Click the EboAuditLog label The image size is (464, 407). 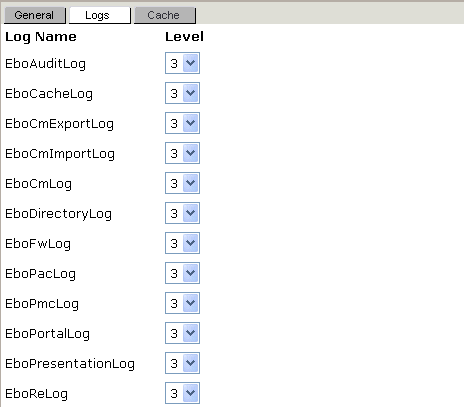(45, 64)
